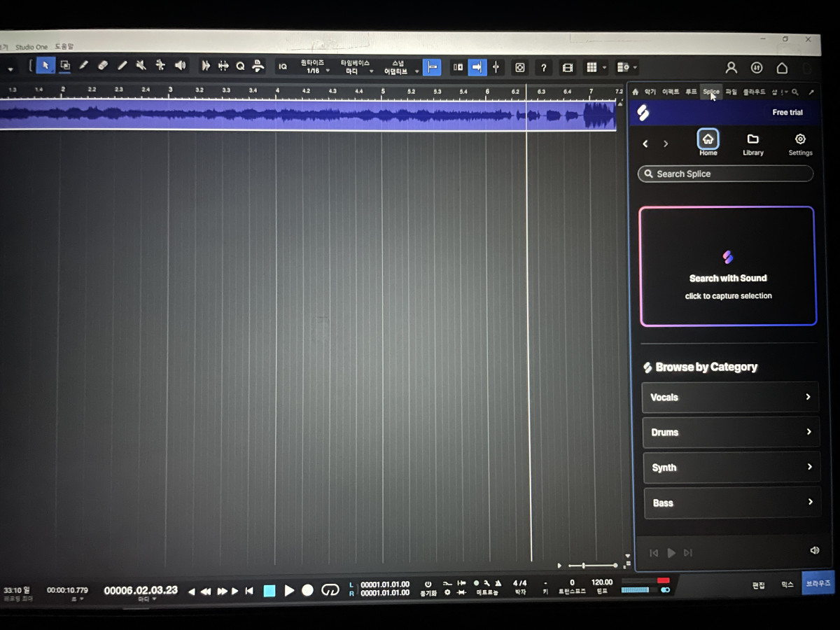Viewport: 840px width, 630px height.
Task: Click the browser search magnifier icon
Action: tap(794, 92)
